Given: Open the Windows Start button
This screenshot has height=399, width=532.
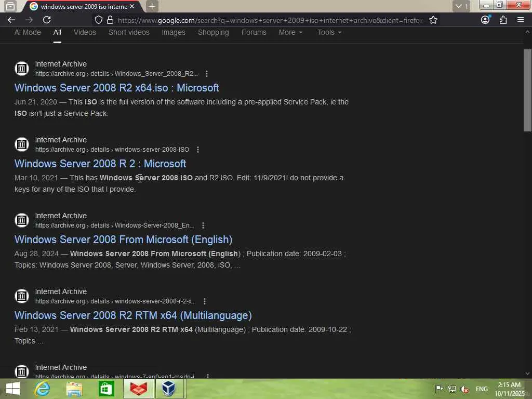Looking at the screenshot, I should coord(13,389).
